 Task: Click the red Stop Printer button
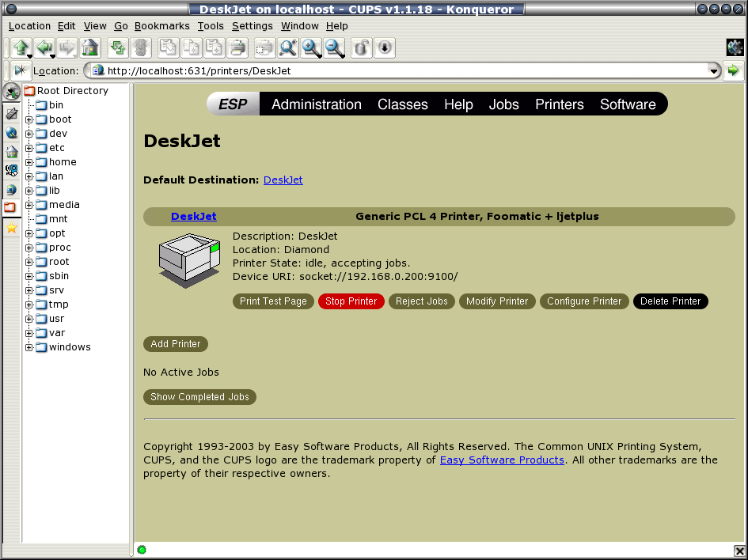tap(351, 301)
